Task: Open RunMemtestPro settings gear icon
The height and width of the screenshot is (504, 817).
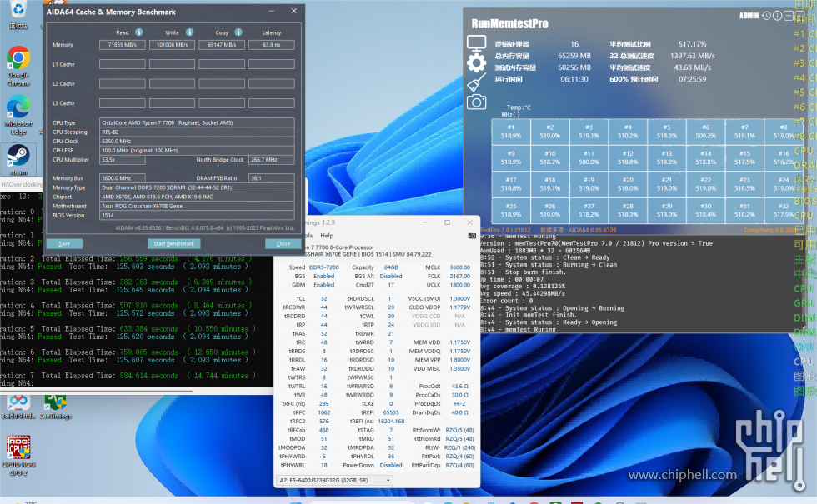Action: click(x=476, y=63)
